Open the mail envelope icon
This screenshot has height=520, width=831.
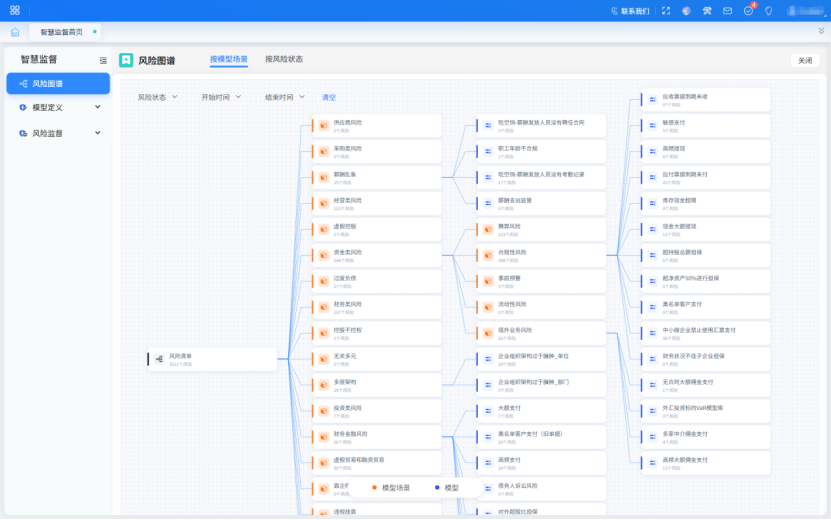click(x=728, y=11)
